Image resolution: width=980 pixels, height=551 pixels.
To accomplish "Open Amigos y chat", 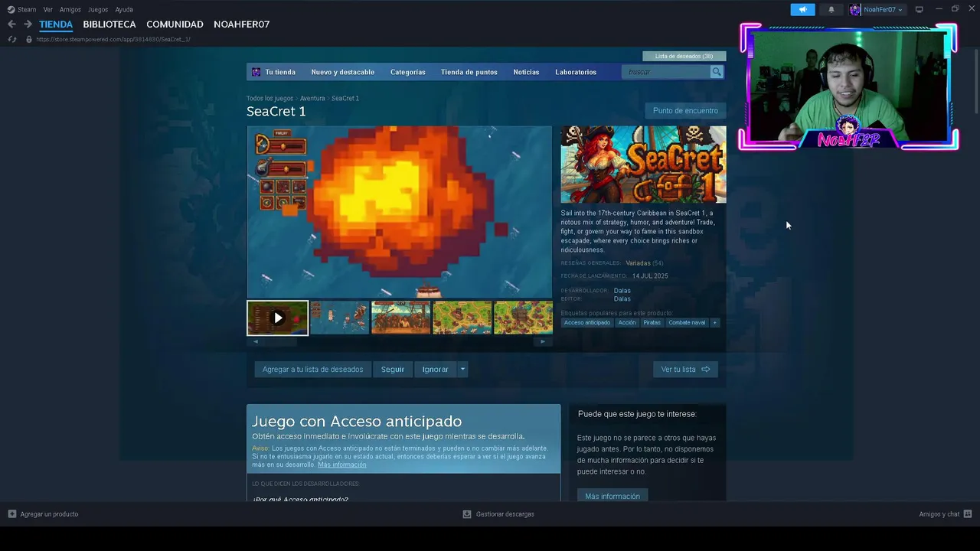I will point(946,514).
